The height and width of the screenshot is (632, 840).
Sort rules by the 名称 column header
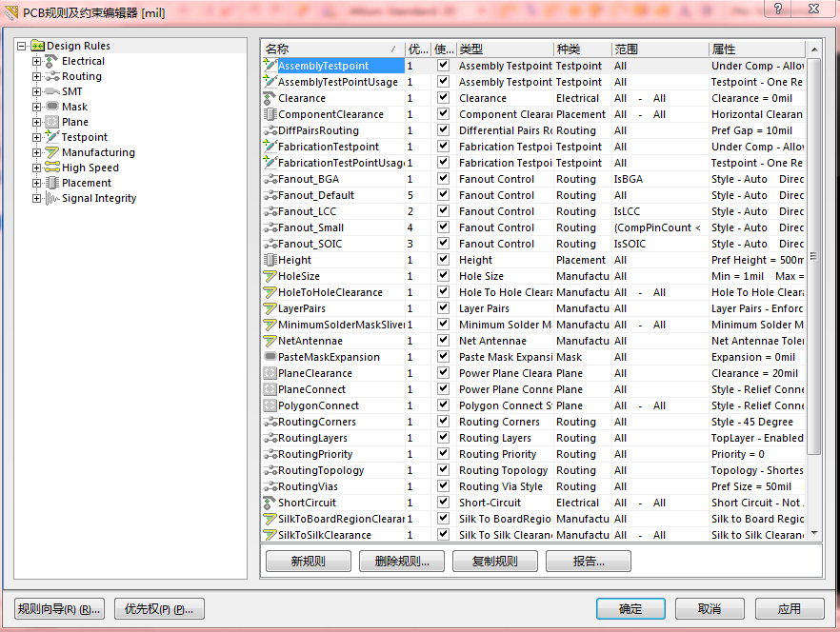coord(324,49)
